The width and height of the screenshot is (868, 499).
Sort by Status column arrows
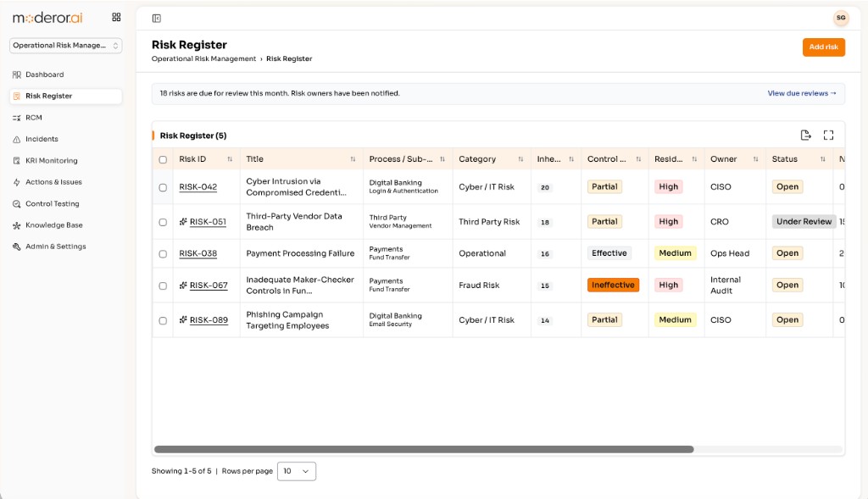click(x=822, y=159)
